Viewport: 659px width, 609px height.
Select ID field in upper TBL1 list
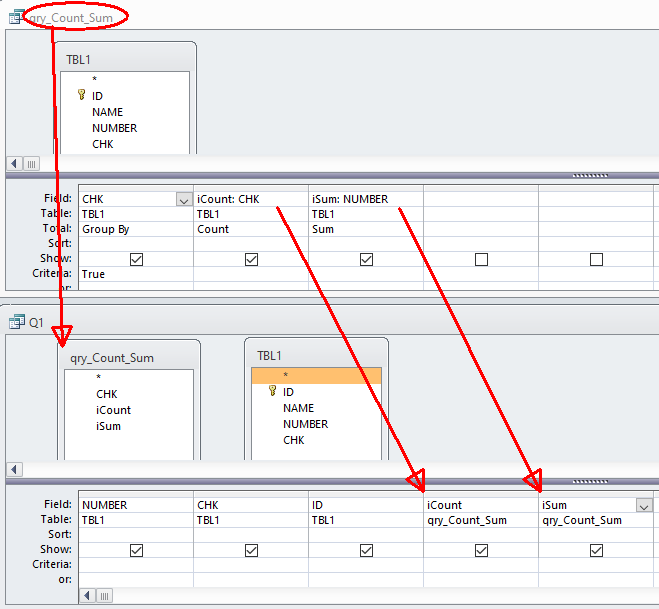pyautogui.click(x=125, y=96)
